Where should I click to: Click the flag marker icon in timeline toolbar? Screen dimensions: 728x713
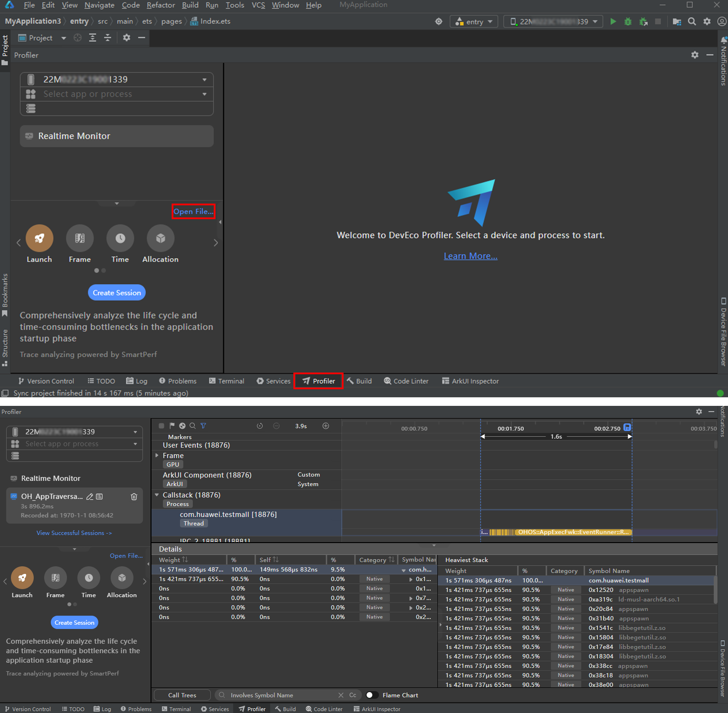(x=172, y=426)
